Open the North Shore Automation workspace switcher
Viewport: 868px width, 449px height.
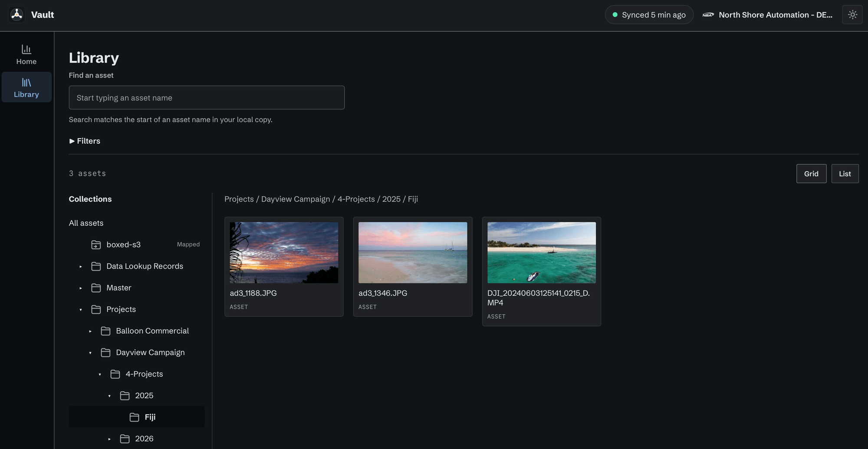[x=767, y=15]
